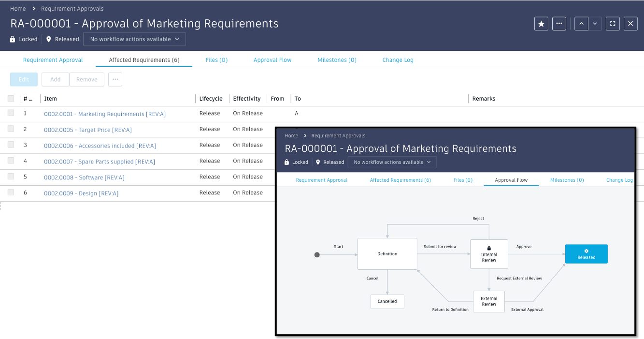Open the Milestones (0) tab
The width and height of the screenshot is (644, 339).
tap(337, 60)
